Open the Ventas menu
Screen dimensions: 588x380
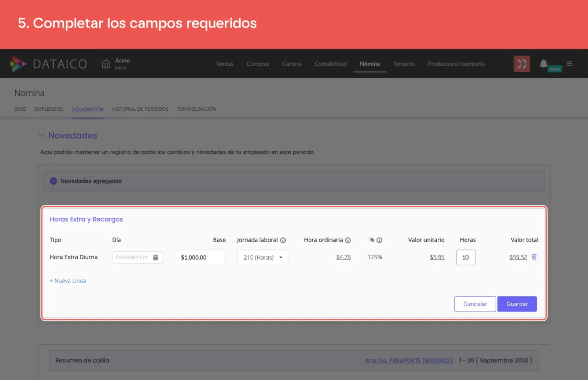(225, 64)
